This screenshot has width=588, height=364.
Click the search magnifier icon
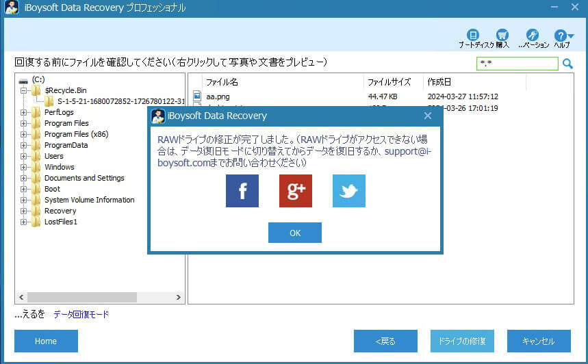[x=567, y=64]
